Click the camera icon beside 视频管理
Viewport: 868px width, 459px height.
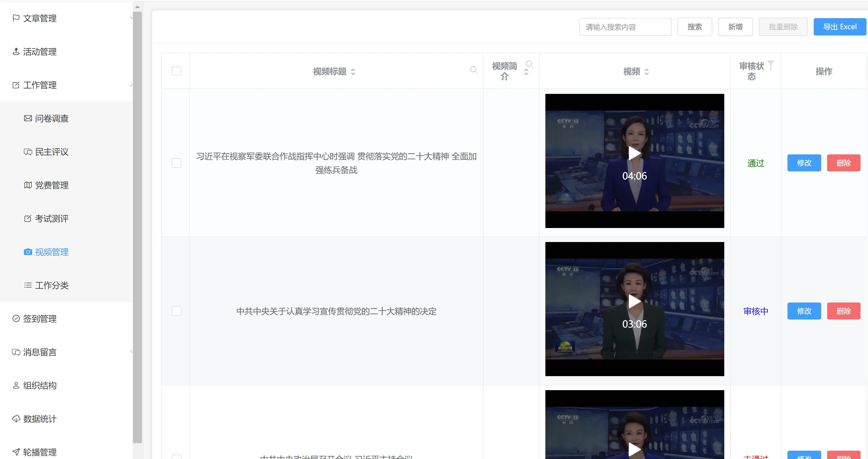click(28, 252)
